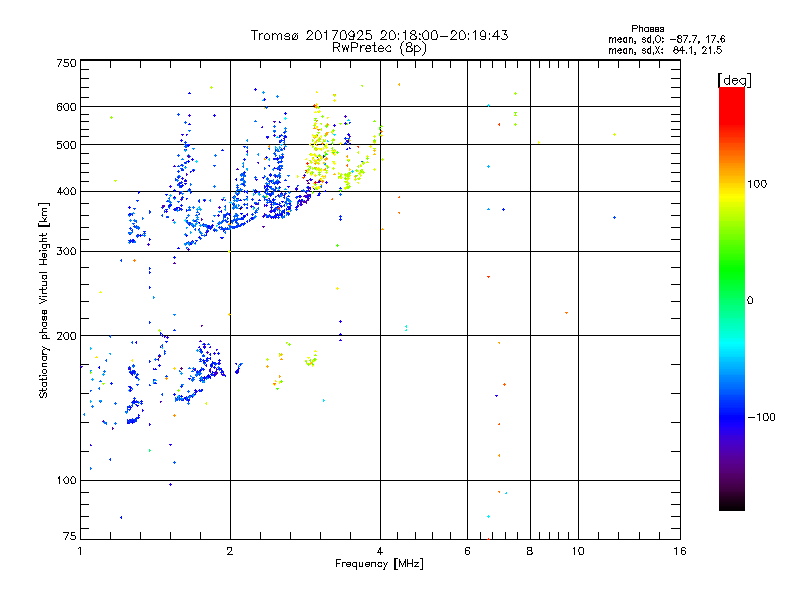Click the x-axis tick label '4'
This screenshot has width=800, height=600.
(x=380, y=551)
